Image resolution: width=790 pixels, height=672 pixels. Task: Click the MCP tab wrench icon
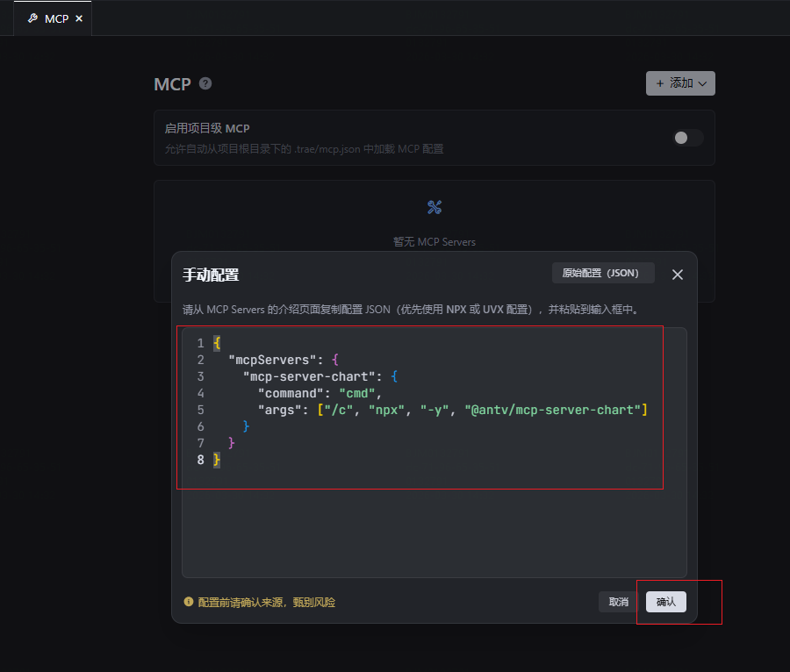32,18
